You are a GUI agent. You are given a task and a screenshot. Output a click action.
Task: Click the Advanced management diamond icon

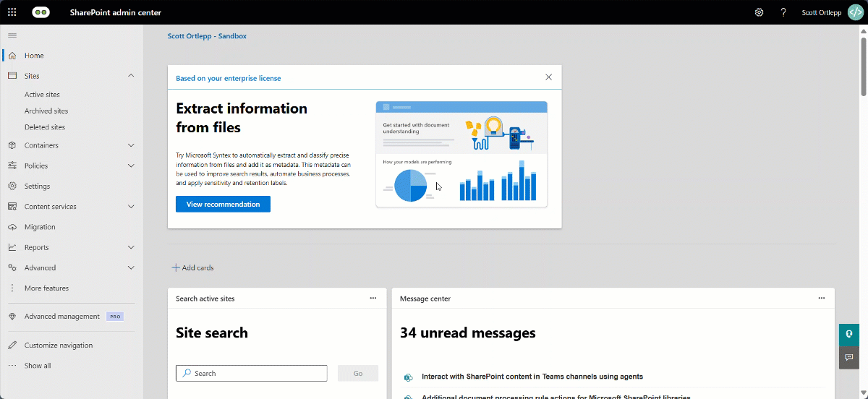[12, 317]
